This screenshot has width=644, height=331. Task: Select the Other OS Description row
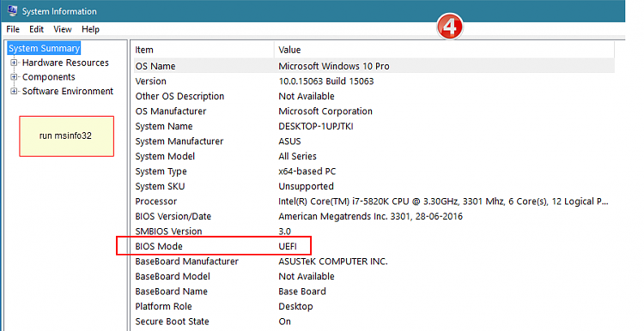tap(374, 96)
